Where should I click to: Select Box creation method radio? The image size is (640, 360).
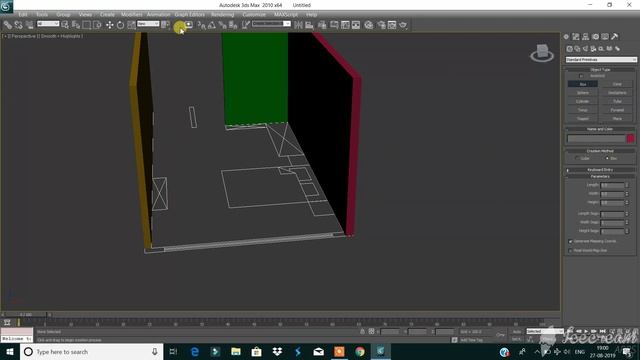pyautogui.click(x=607, y=158)
